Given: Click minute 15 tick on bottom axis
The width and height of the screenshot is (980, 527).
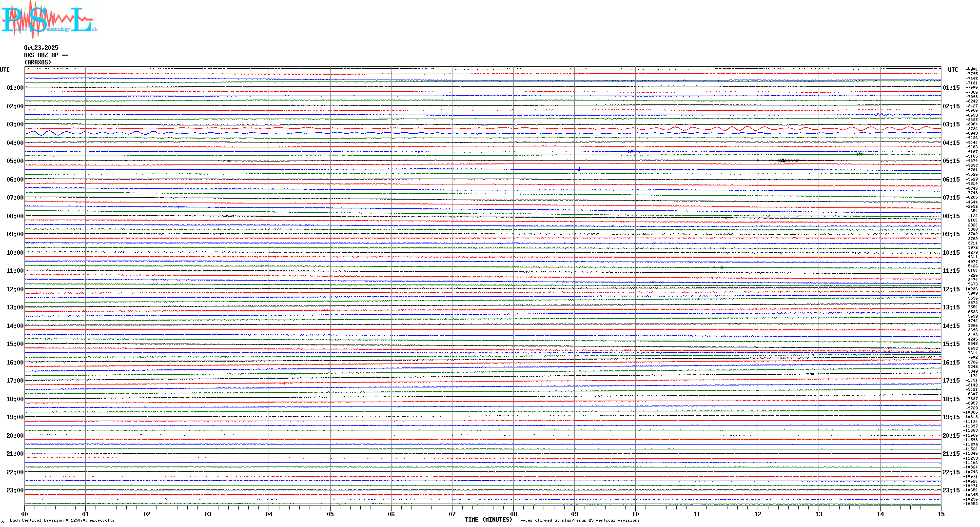Looking at the screenshot, I should [941, 514].
